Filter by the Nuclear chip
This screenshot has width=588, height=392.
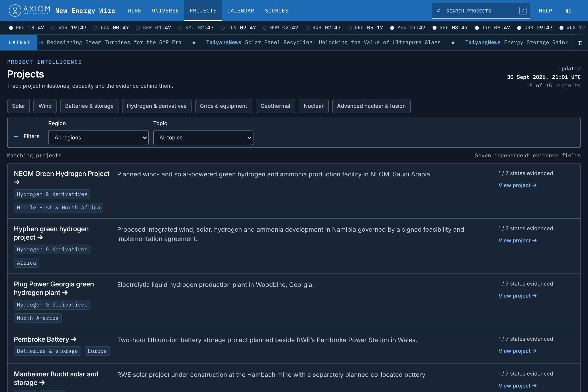314,106
